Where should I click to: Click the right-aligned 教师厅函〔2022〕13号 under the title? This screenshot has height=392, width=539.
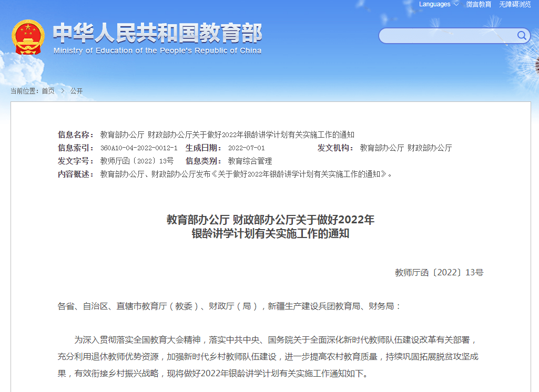(x=439, y=272)
